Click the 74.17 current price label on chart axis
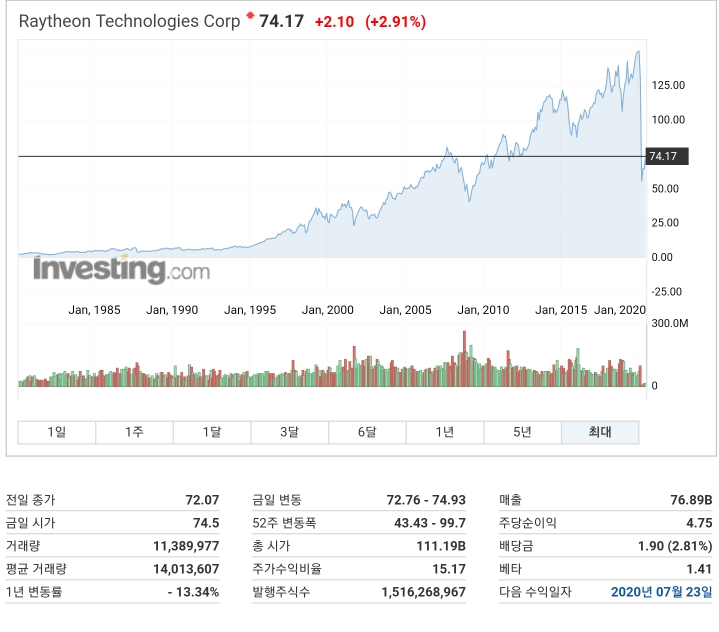Viewport: 719px width, 632px height. [x=667, y=156]
